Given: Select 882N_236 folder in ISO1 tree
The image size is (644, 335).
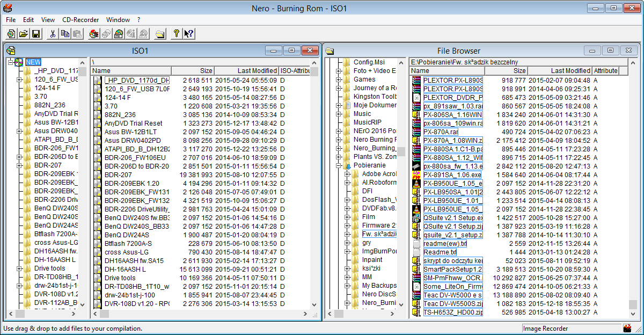Looking at the screenshot, I should tap(50, 105).
